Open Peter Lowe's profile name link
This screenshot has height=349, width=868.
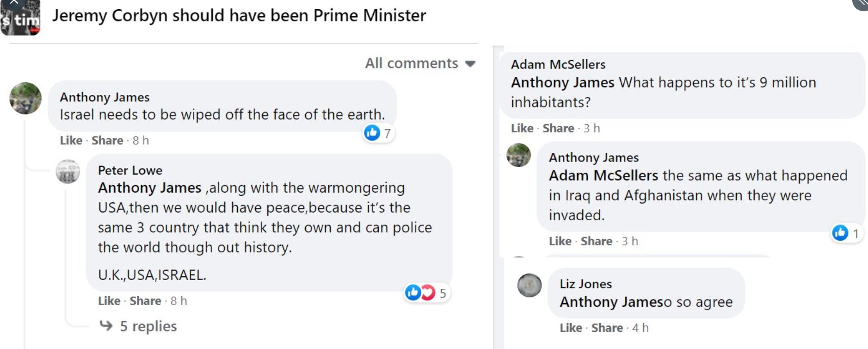click(130, 170)
